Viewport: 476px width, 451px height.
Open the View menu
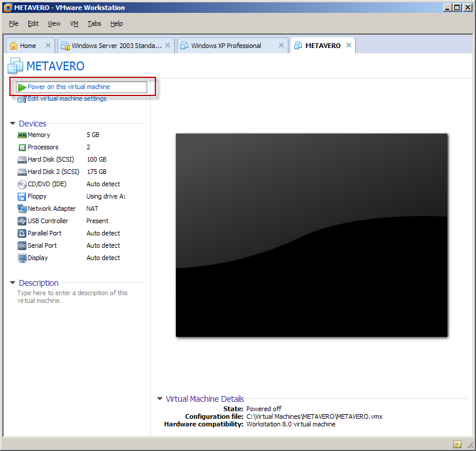pyautogui.click(x=54, y=23)
